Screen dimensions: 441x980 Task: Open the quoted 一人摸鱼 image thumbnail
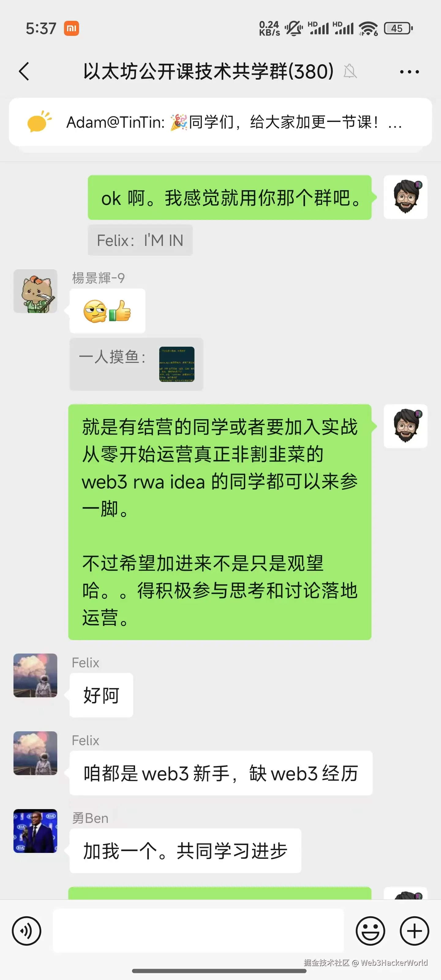click(176, 364)
